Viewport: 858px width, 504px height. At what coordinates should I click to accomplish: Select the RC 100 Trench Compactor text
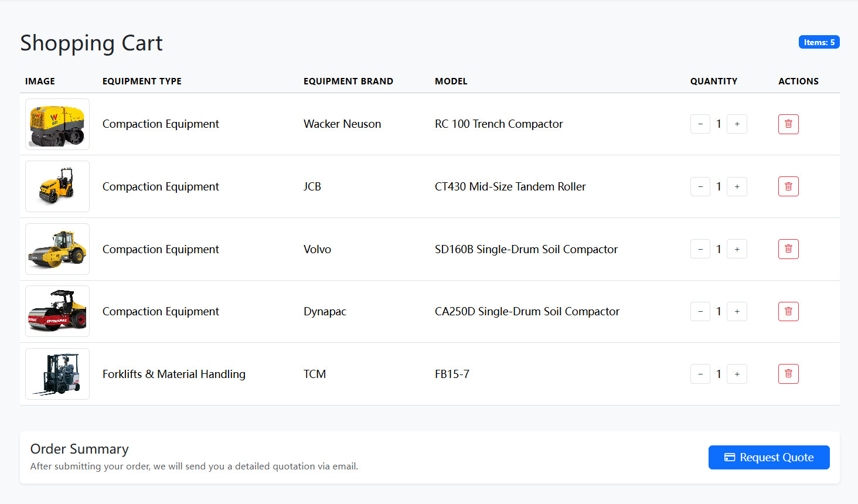point(499,124)
